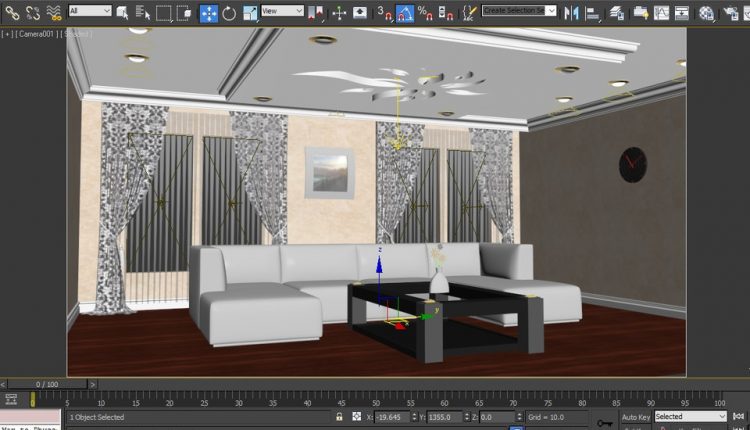Click the blue Z axis gizmo arrow
Screen dimensions: 750x430
pos(379,265)
